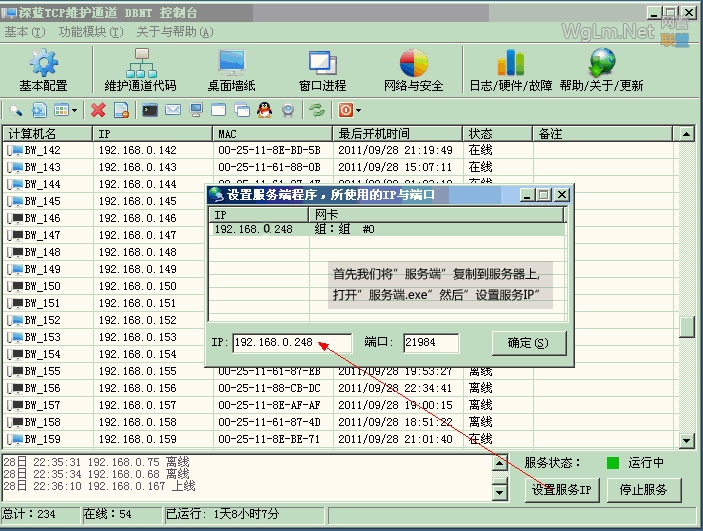Click IP cell 192.168.0.148
Screen dimensions: 703x531
(138, 252)
